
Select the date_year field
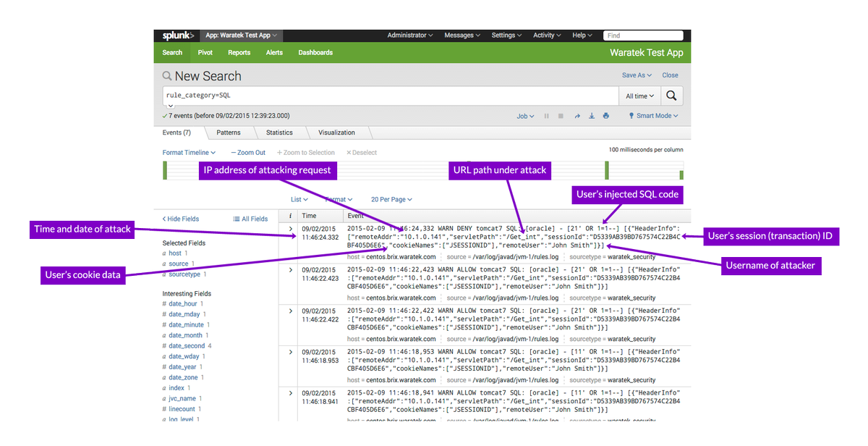click(x=183, y=367)
